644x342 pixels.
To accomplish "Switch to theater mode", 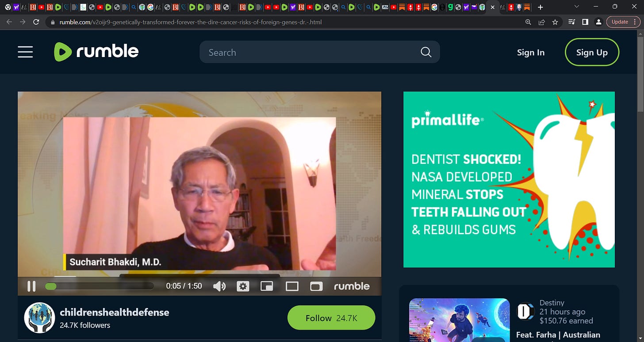I will (x=292, y=286).
